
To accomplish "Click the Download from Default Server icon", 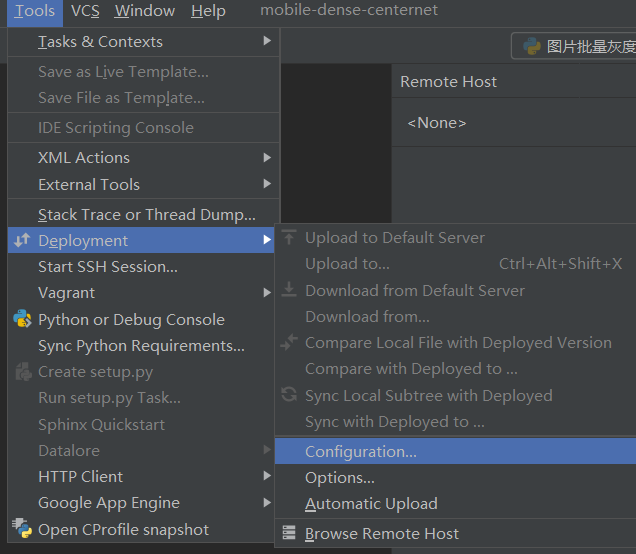I will point(289,290).
